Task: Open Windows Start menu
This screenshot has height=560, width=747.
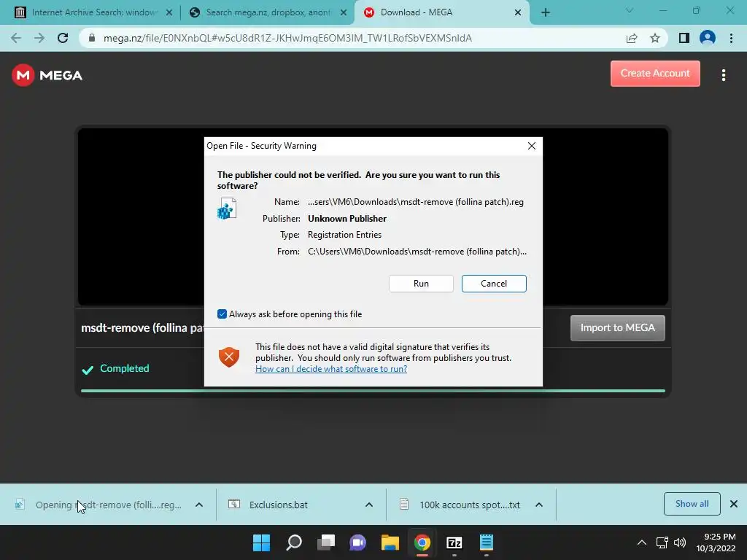Action: tap(261, 542)
